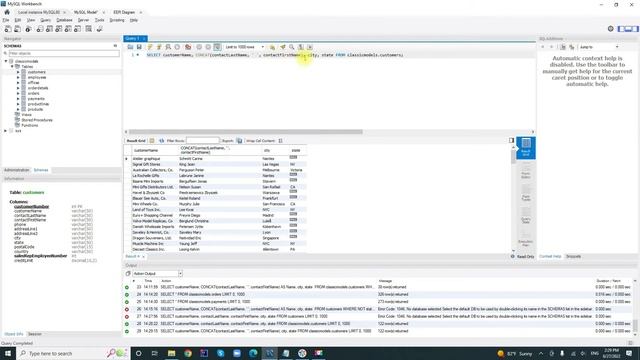Toggle the panel layout buttons at top right
The image size is (640, 360).
point(628,29)
